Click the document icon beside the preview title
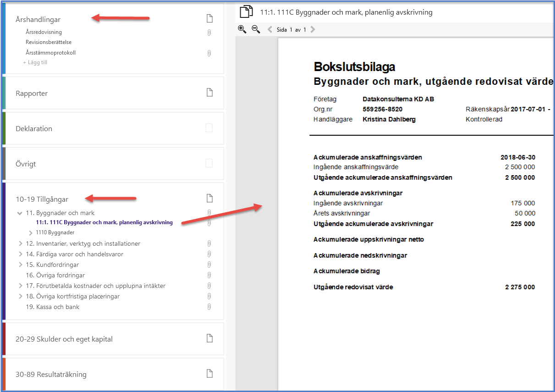This screenshot has height=392, width=555. pos(247,12)
